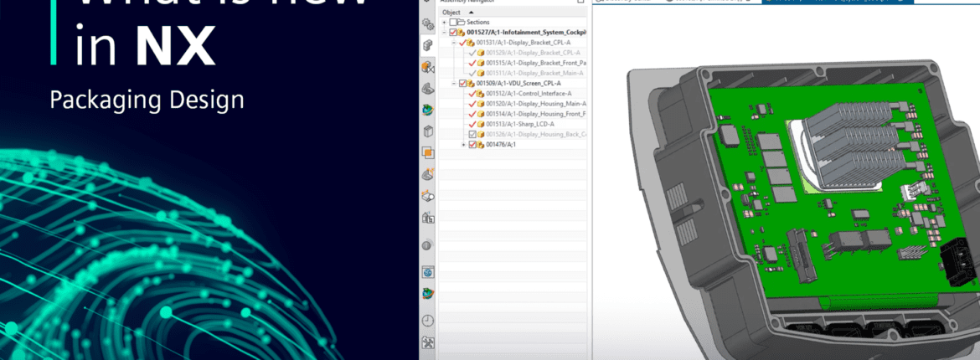Screen dimensions: 980x360
Task: Toggle red checkmark of 001531 Display_Bracket_CPL-A
Action: point(462,43)
